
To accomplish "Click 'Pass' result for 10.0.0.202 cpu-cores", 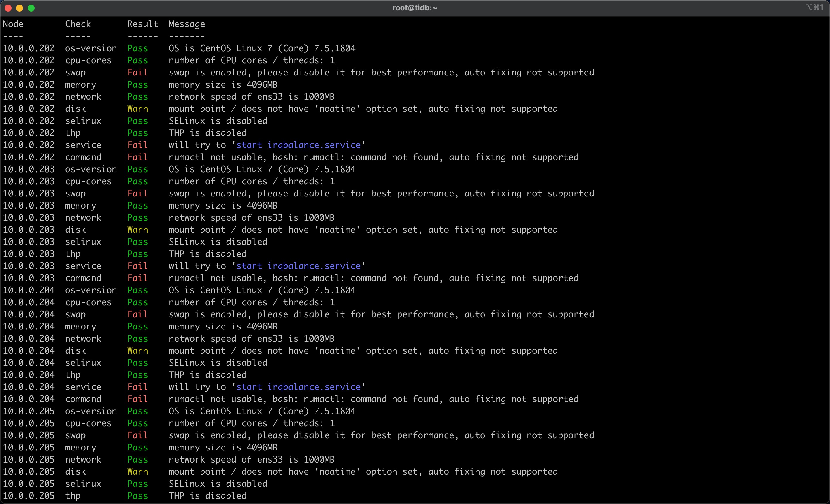I will coord(137,60).
